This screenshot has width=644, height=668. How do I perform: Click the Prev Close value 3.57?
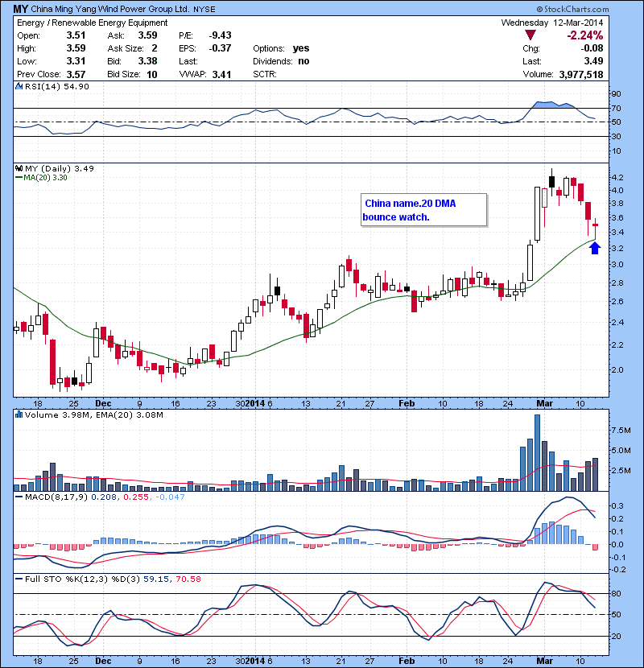point(76,74)
